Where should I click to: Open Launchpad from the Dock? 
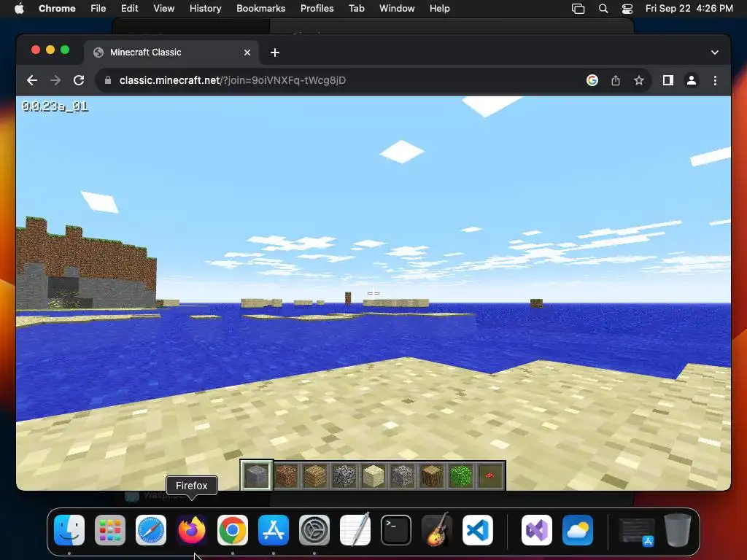pyautogui.click(x=110, y=530)
